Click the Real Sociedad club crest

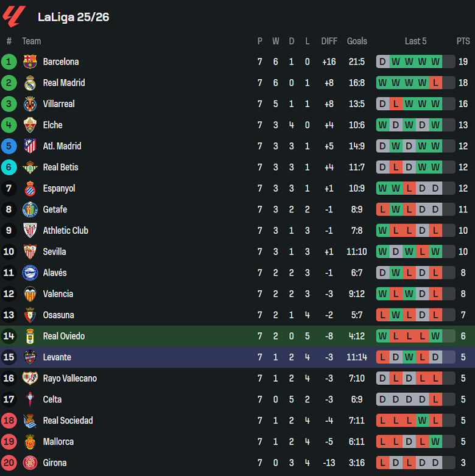pyautogui.click(x=30, y=421)
